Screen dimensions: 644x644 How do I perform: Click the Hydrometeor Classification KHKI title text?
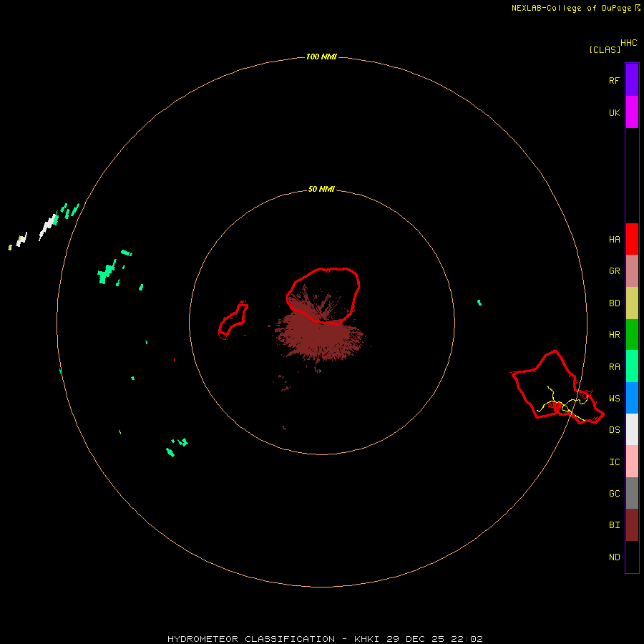click(325, 639)
